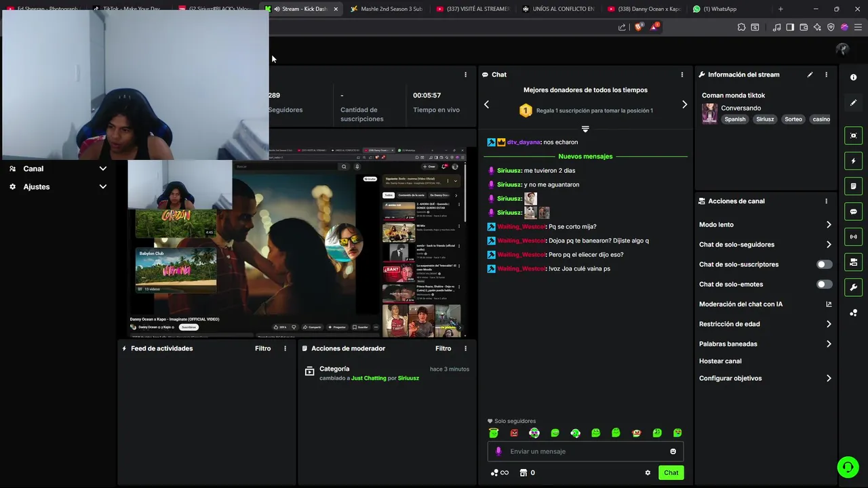Toggle the stream preview widget icon
Screen dimensions: 868x488
tap(853, 136)
